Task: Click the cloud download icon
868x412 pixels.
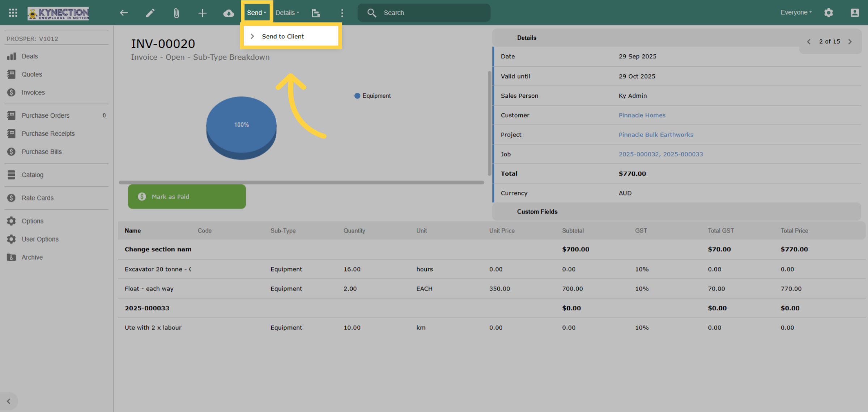Action: 229,13
